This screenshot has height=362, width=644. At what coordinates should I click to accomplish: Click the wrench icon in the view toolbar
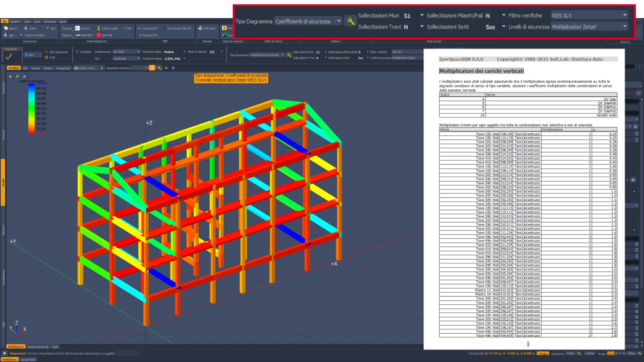pos(159,68)
